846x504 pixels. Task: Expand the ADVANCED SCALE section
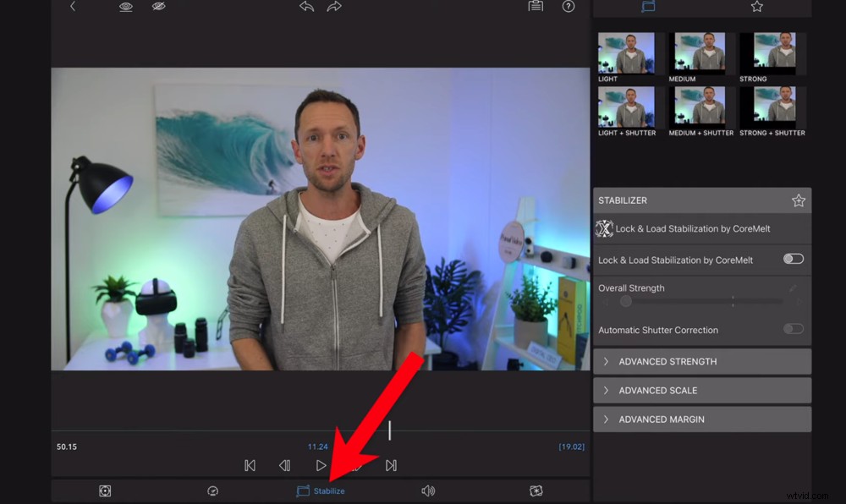point(701,390)
